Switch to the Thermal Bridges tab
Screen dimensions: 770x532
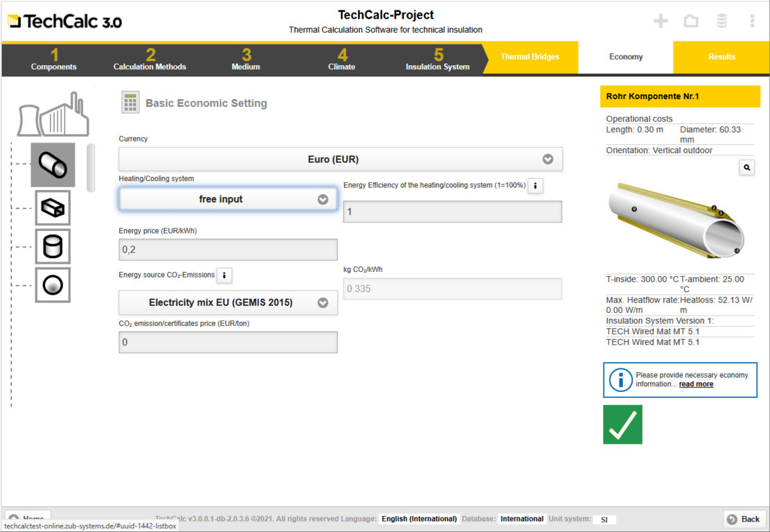[x=530, y=57]
